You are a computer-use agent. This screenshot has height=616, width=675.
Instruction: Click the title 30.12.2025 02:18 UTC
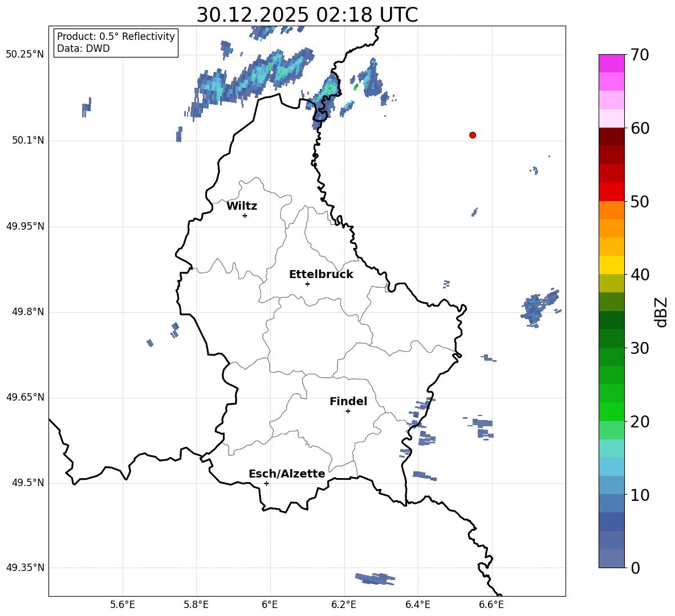(x=307, y=15)
